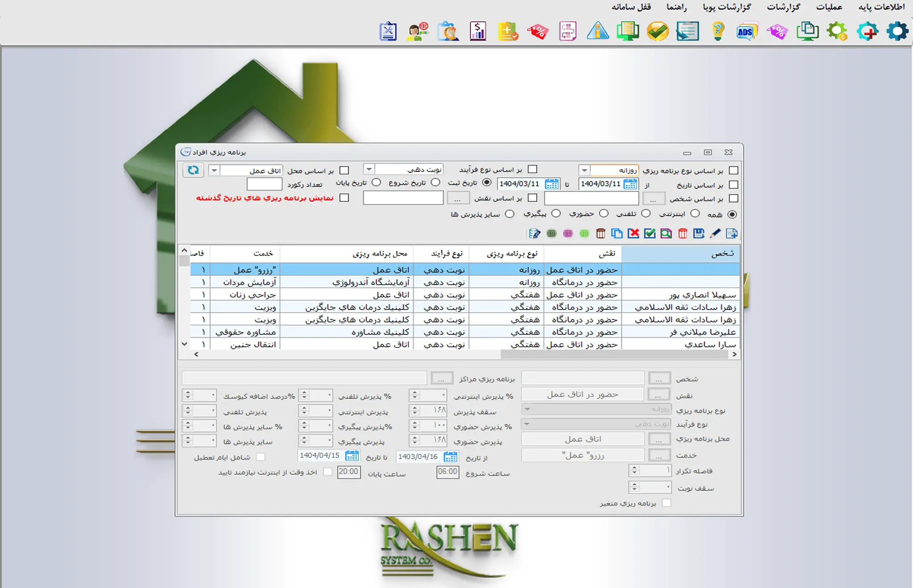Click the table's horizontal scrollbar thumb

615,355
